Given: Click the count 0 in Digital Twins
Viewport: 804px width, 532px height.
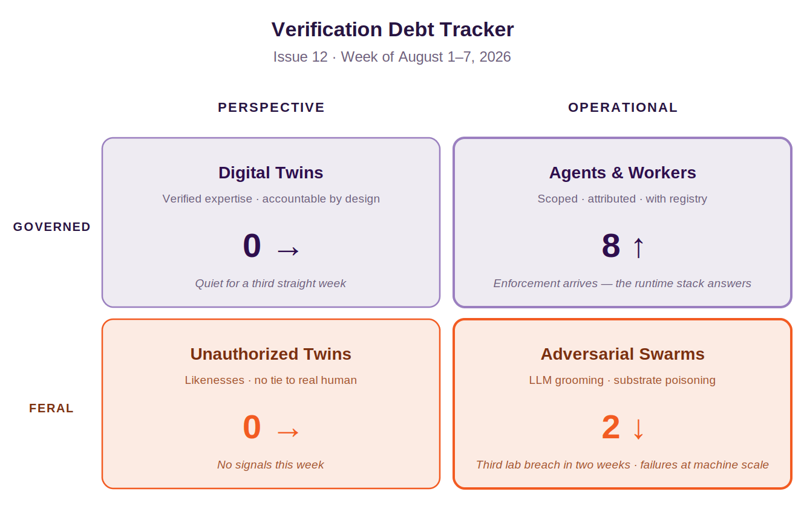Looking at the screenshot, I should pos(252,246).
